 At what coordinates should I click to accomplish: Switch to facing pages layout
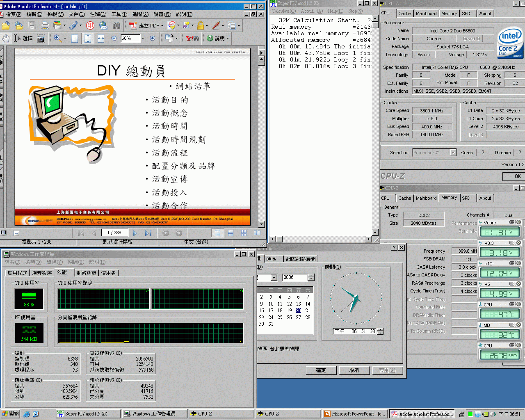(257, 233)
